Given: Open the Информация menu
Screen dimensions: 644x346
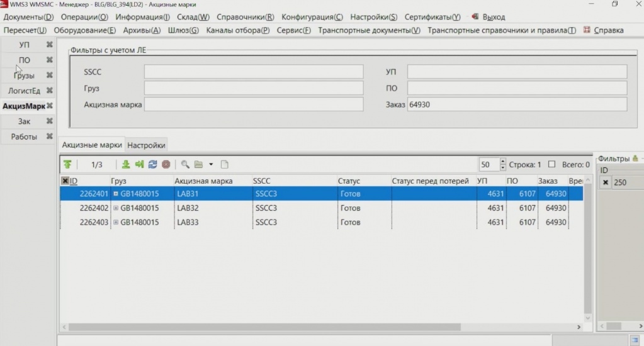Looking at the screenshot, I should pos(142,17).
